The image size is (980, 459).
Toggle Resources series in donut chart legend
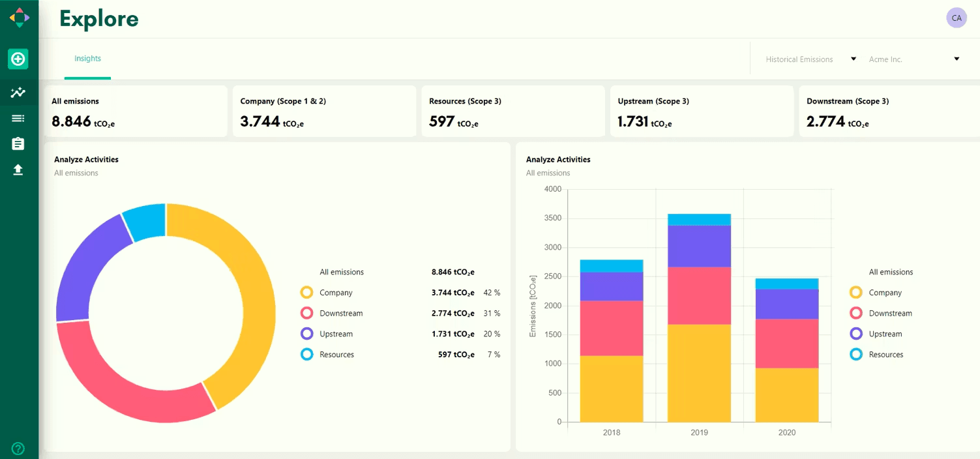[307, 355]
